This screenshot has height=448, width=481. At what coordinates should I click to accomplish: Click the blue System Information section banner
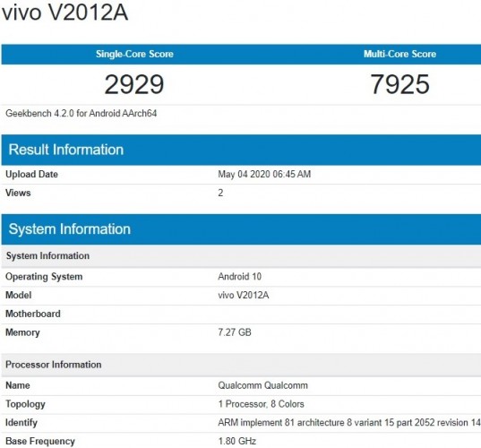[241, 229]
